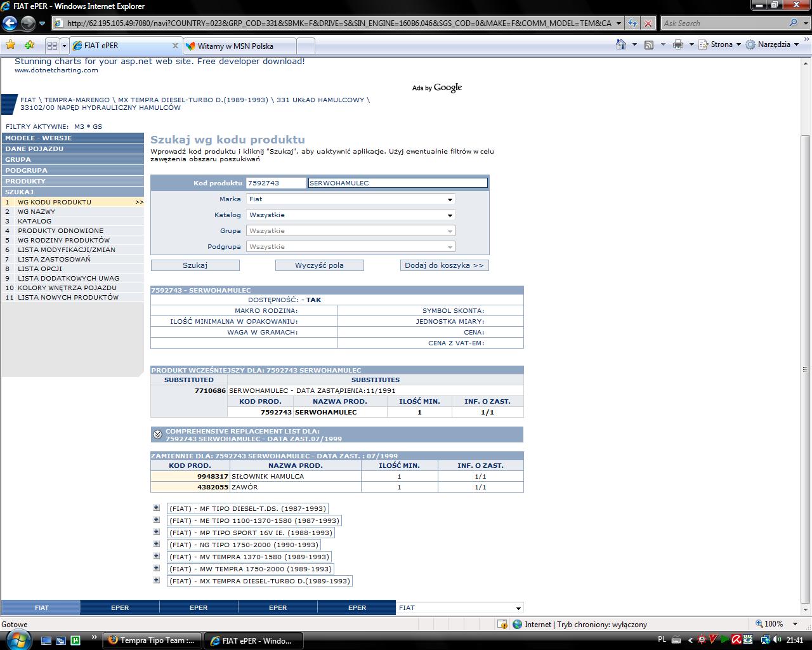Open Tempra Tipo Team Firefox taskbar button

152,640
